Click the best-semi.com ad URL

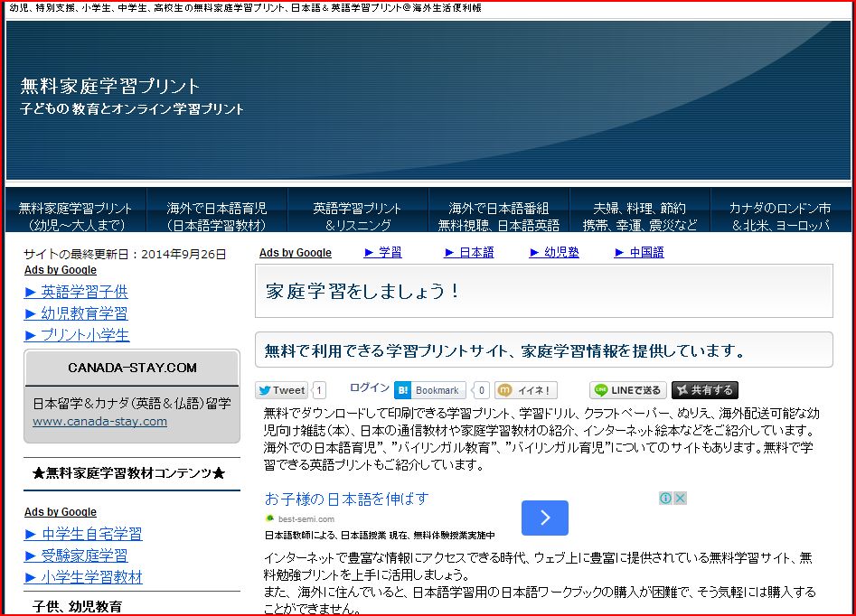[306, 518]
